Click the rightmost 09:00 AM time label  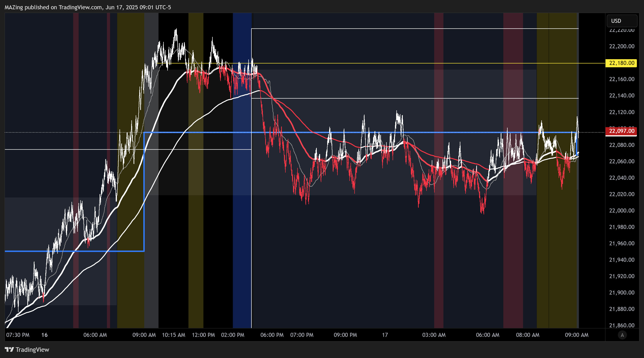(x=577, y=335)
